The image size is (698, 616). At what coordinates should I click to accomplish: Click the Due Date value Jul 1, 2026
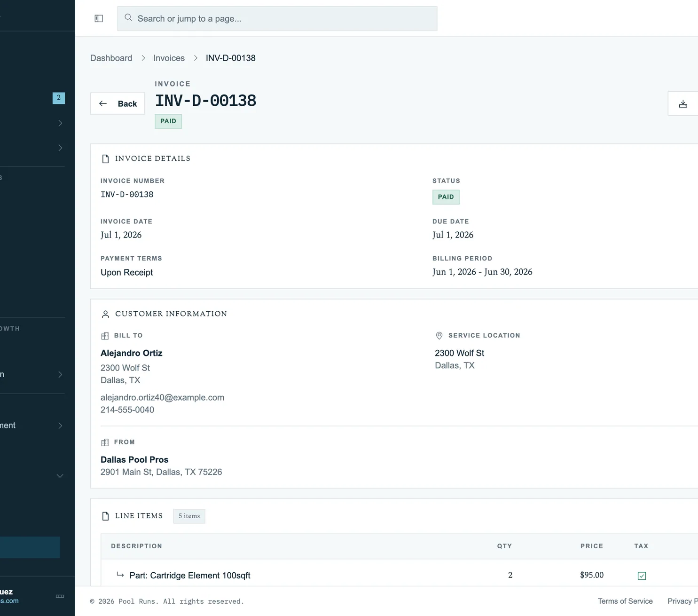[x=453, y=235]
